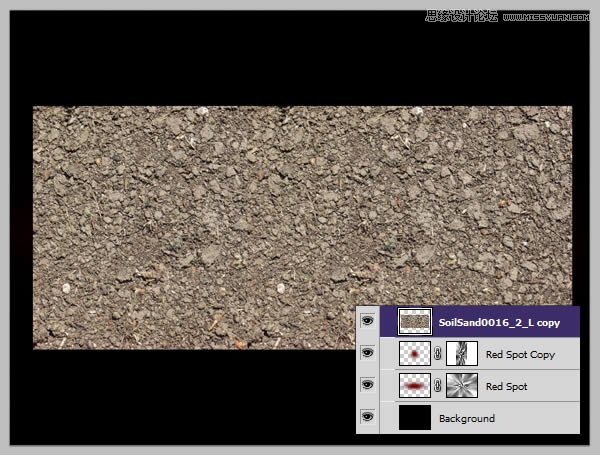Select the Red Spot Copy layer mask
600x455 pixels.
click(462, 354)
